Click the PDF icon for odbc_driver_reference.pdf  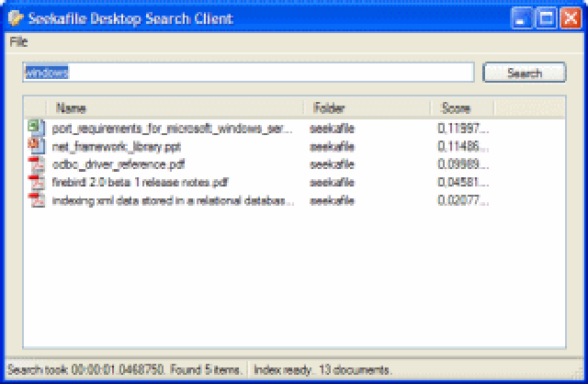coord(37,164)
